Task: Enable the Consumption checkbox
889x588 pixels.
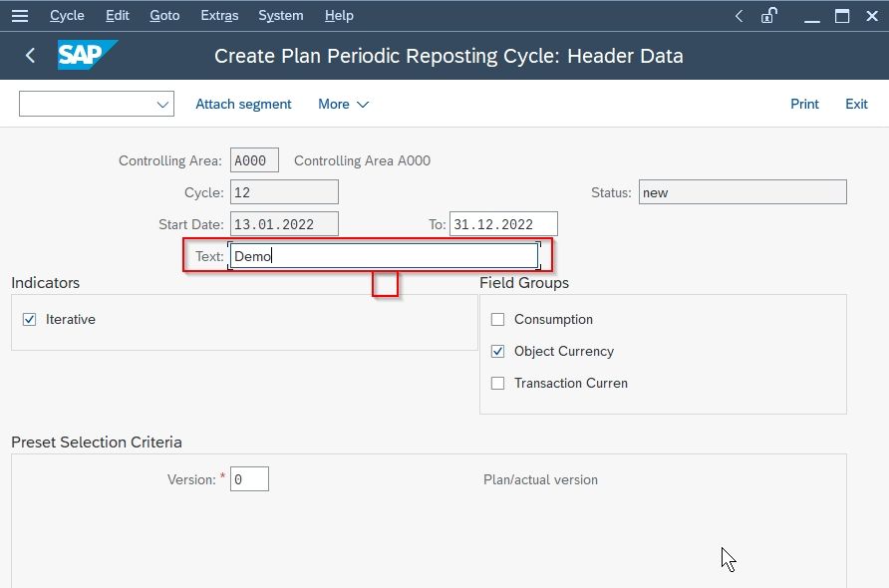Action: pyautogui.click(x=497, y=320)
